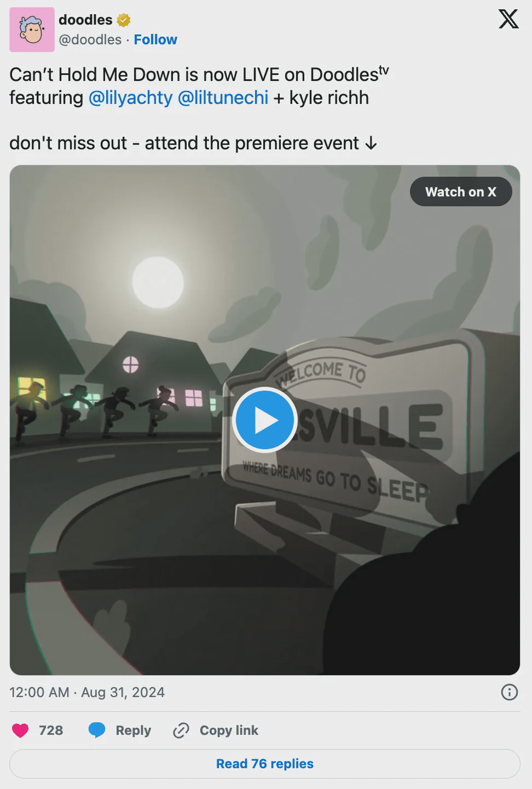The width and height of the screenshot is (532, 789).
Task: Open the Aug 31, 2024 timestamp
Action: (123, 692)
